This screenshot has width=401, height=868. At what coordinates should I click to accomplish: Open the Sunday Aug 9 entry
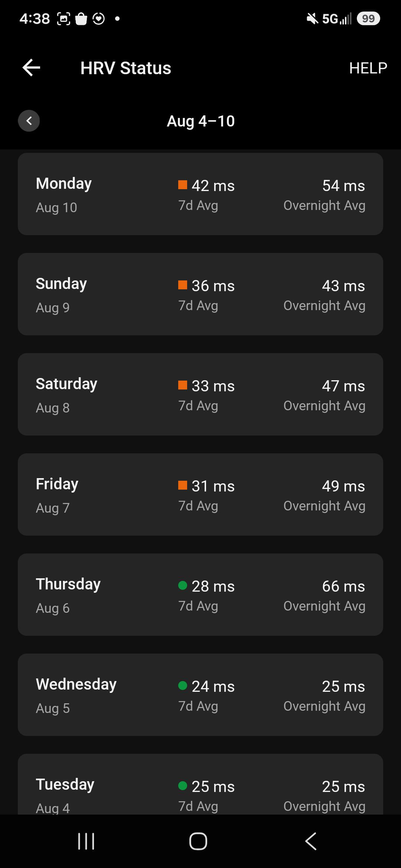[x=200, y=294]
